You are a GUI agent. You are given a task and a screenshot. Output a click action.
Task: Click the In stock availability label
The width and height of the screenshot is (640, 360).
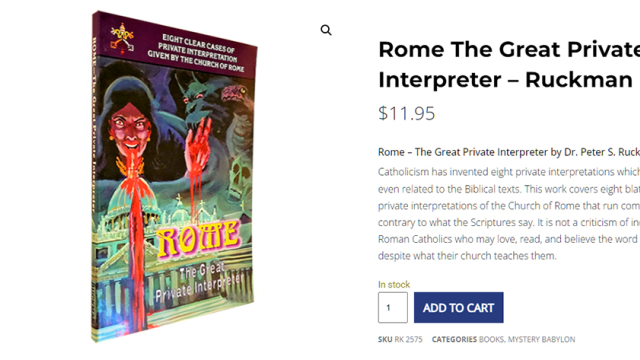(x=394, y=284)
